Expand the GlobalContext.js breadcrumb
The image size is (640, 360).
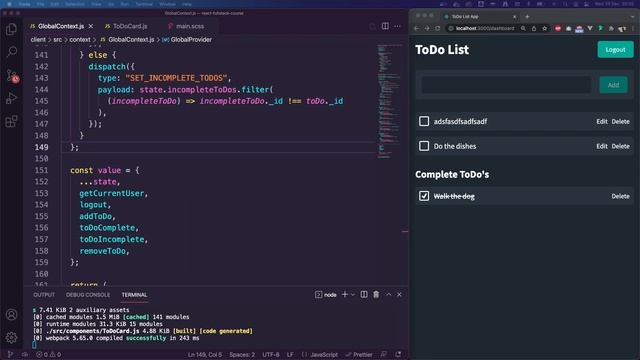[127, 40]
